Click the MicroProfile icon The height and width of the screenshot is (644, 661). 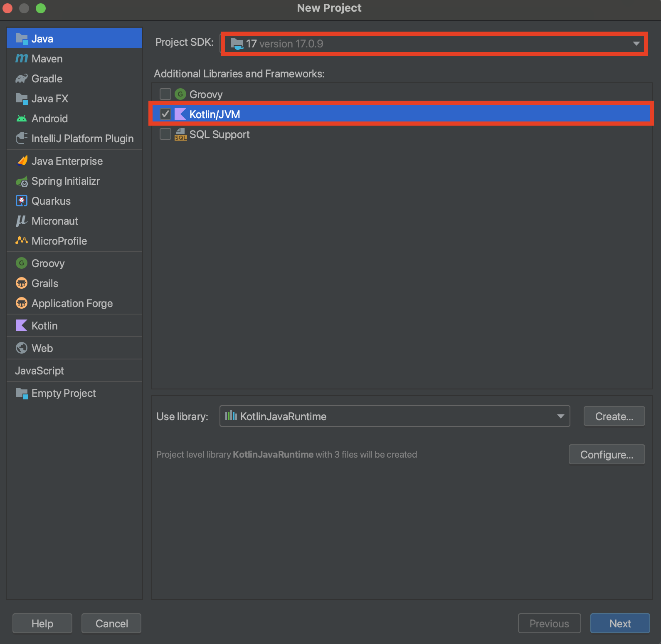click(x=22, y=241)
